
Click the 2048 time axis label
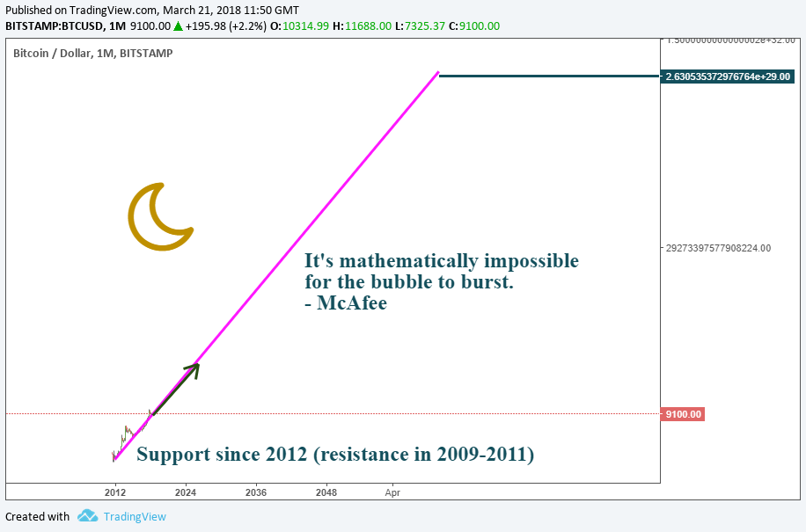click(x=326, y=492)
